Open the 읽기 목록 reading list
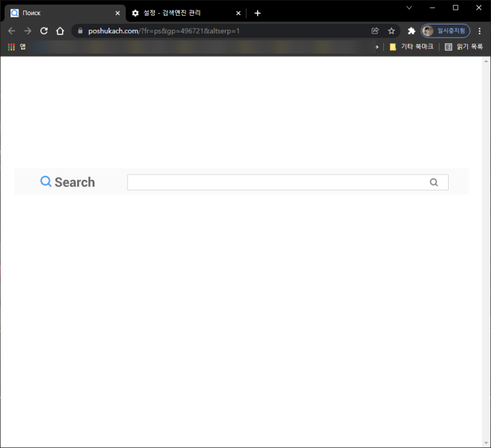Viewport: 491px width, 448px height. (x=464, y=47)
